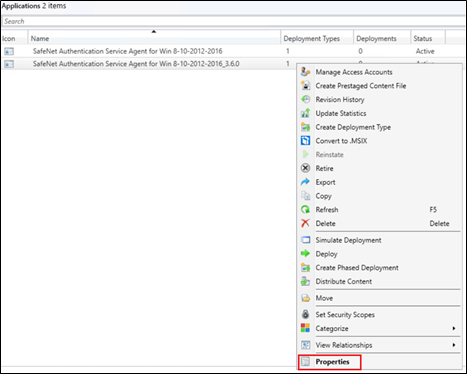Screen dimensions: 467x374
Task: Click into the Search field
Action: [x=233, y=21]
